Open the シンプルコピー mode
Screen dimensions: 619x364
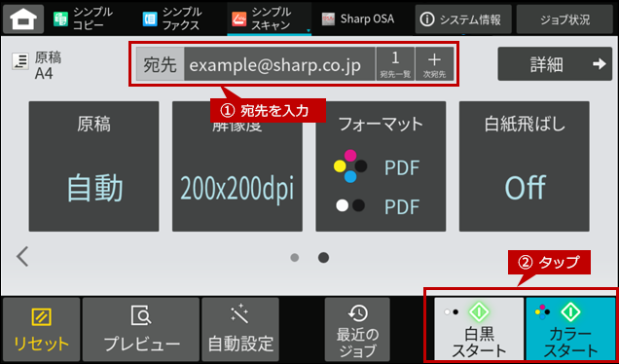[83, 18]
